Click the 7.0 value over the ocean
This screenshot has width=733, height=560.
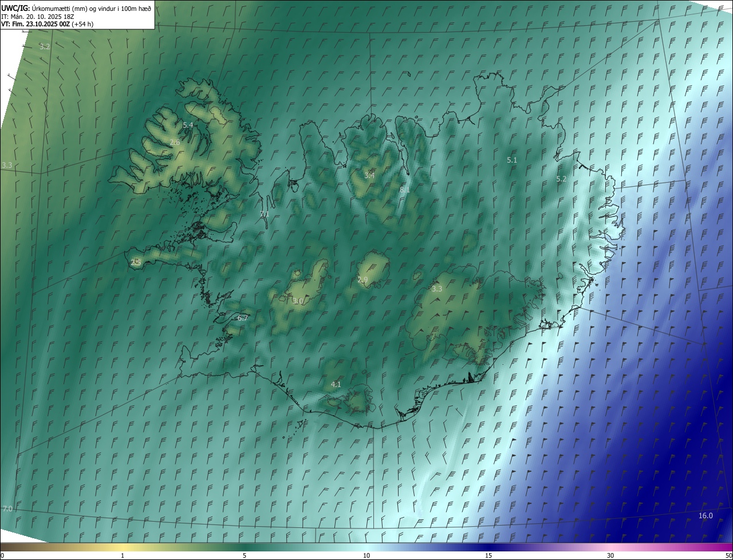[7, 509]
